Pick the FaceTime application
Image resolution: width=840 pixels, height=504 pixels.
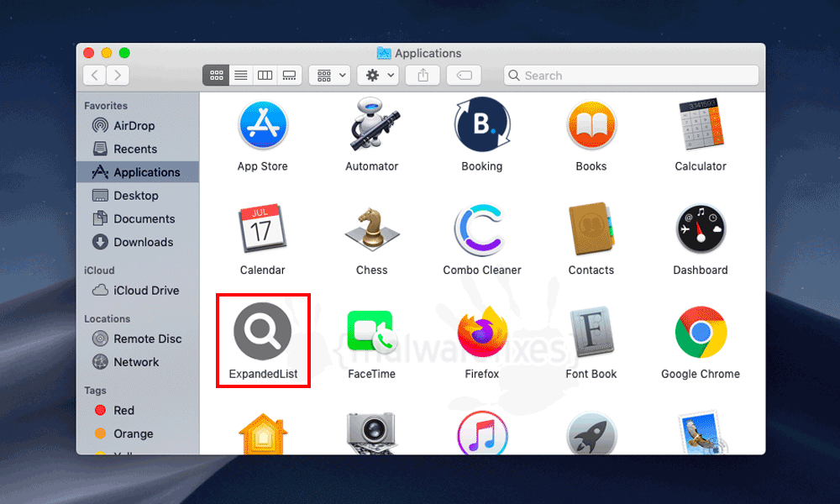pyautogui.click(x=372, y=332)
